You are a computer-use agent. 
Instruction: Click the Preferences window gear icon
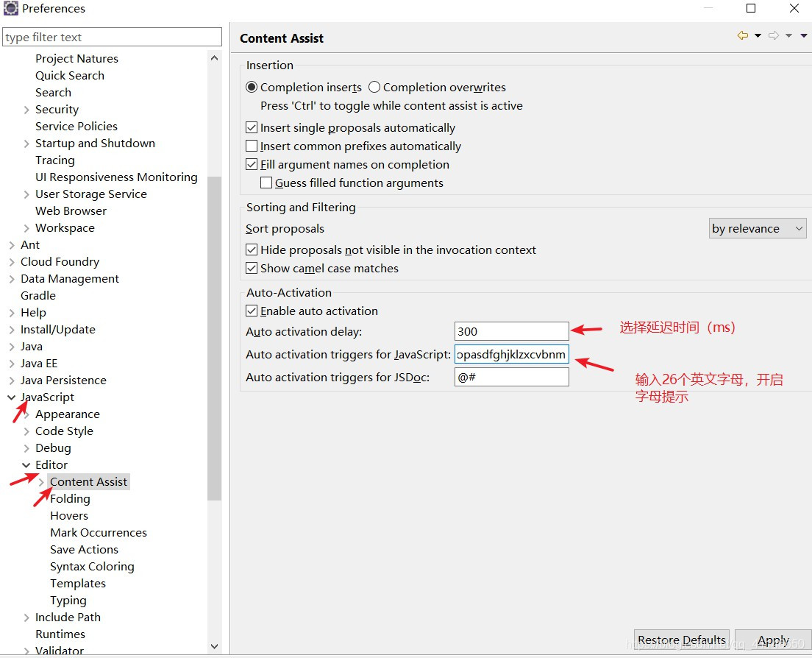tap(10, 8)
